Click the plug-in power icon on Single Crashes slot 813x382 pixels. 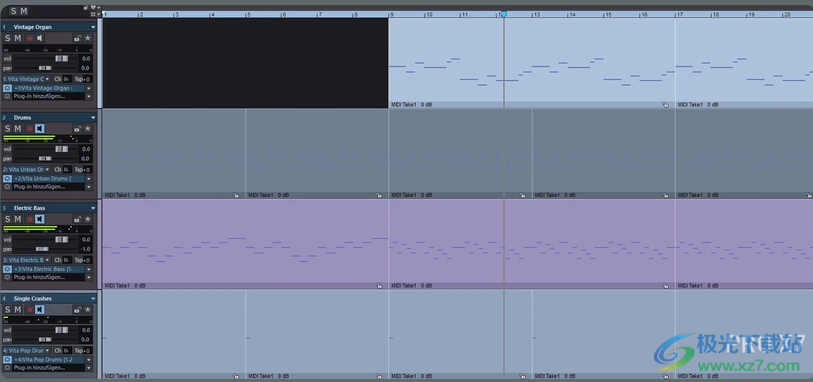coord(7,360)
